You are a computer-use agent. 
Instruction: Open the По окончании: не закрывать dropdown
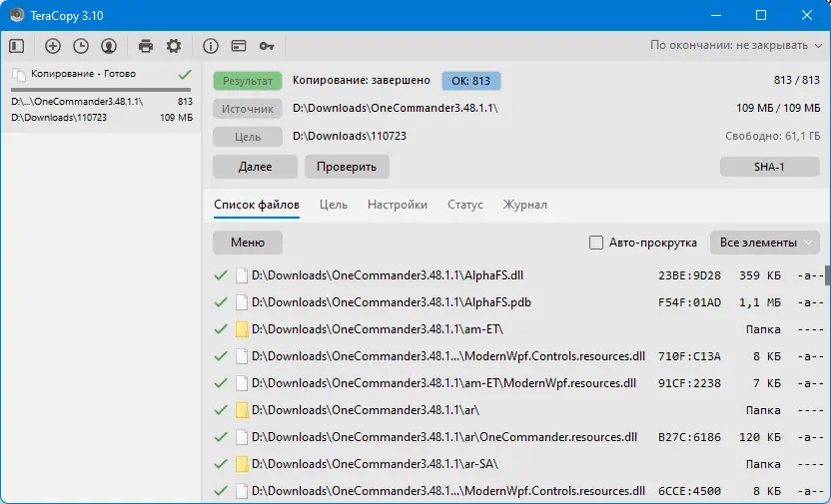[x=736, y=46]
